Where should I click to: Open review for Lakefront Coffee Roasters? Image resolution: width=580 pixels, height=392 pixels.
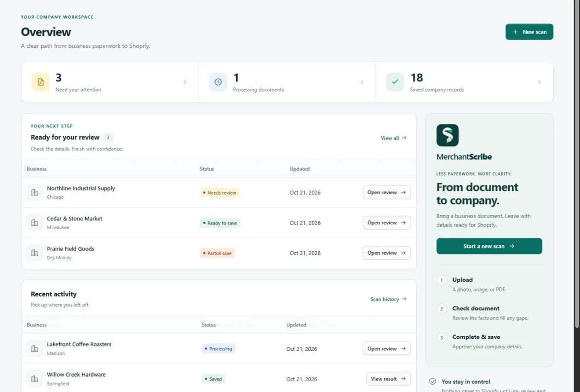point(386,349)
